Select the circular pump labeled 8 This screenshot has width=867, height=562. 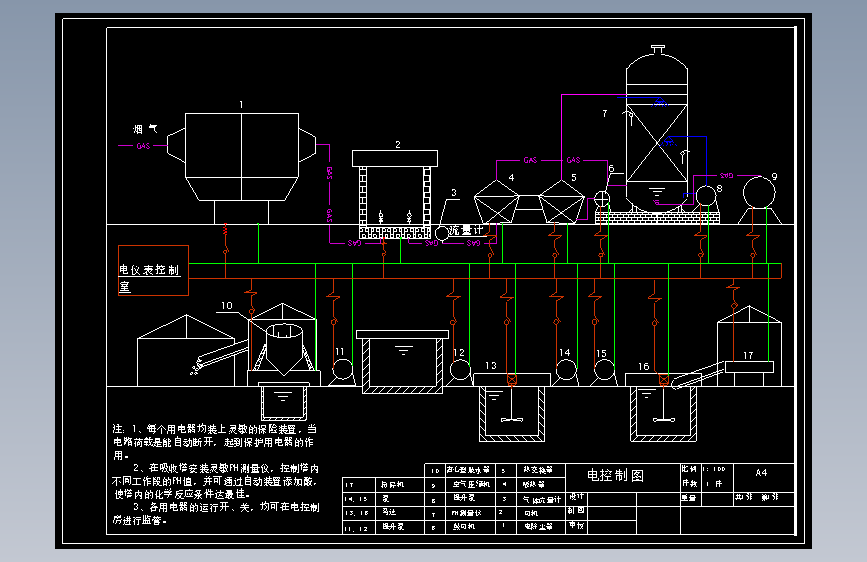tap(706, 196)
